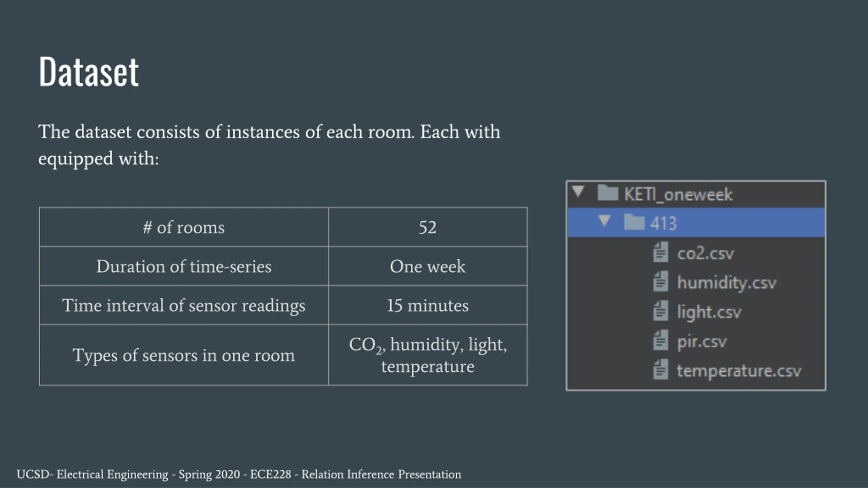
Task: Select the light.csv file name
Action: point(709,312)
